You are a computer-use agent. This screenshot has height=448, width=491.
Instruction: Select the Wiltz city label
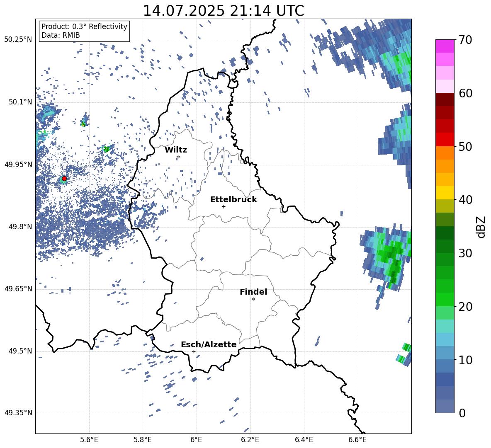coord(176,150)
